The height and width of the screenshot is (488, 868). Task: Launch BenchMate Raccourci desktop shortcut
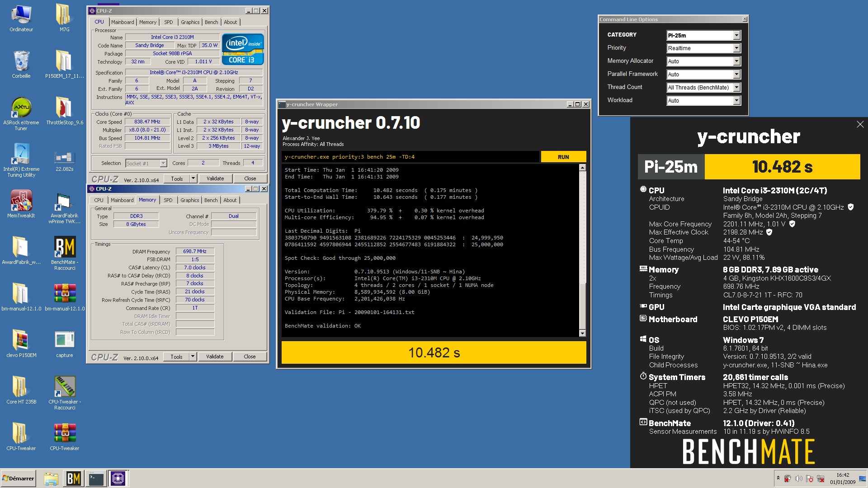pos(64,253)
